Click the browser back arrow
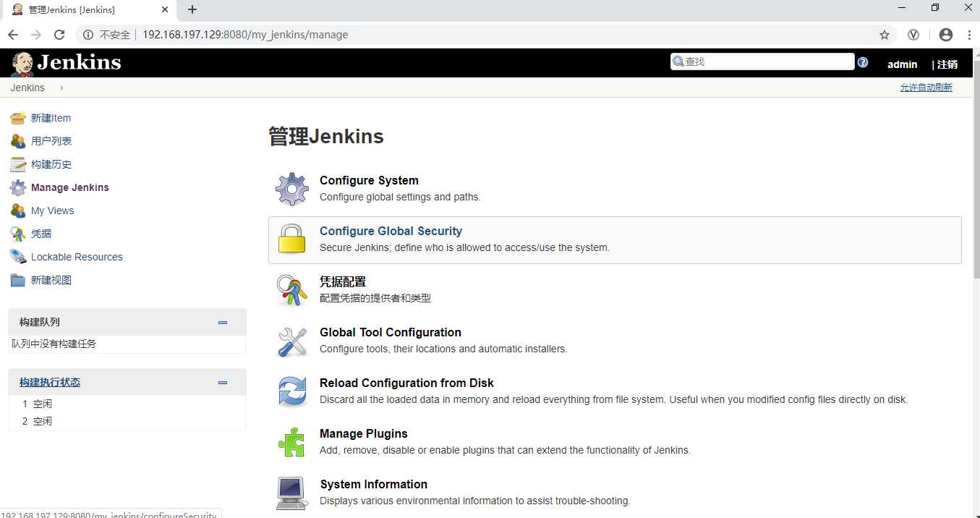 point(13,35)
